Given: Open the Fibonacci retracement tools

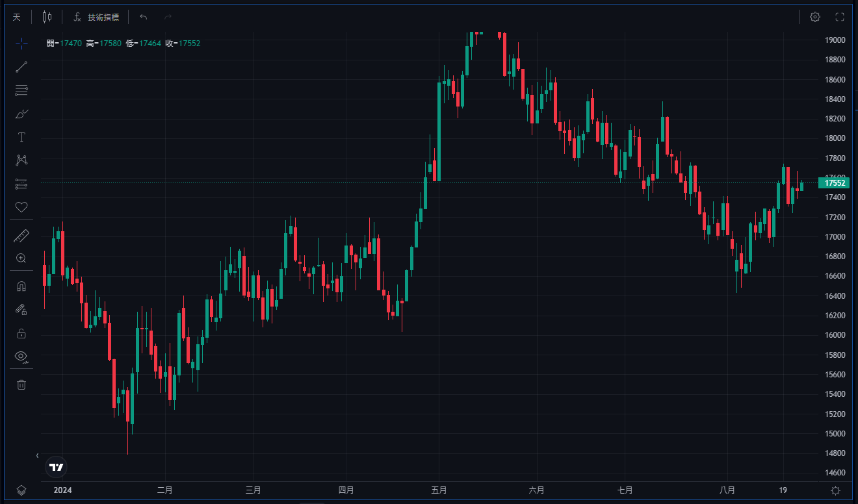Looking at the screenshot, I should (x=21, y=90).
